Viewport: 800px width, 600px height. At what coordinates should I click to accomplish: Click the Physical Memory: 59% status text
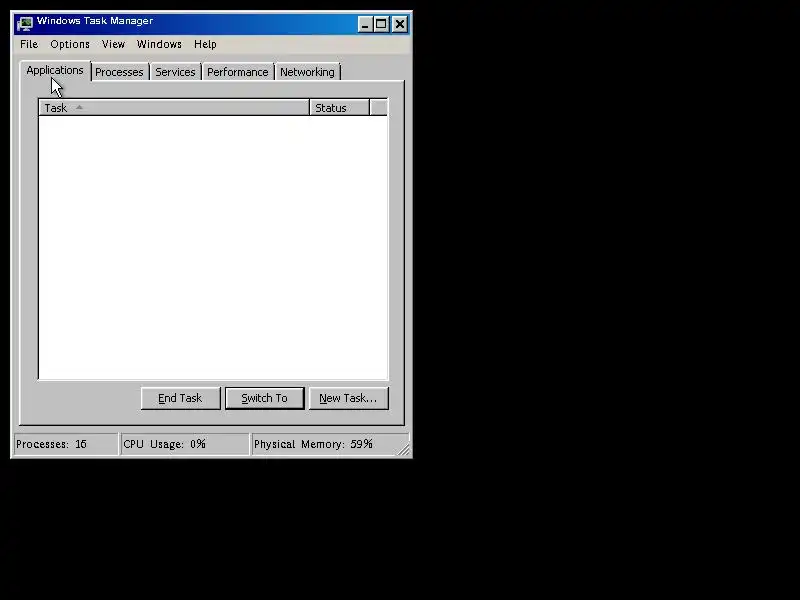pyautogui.click(x=313, y=444)
